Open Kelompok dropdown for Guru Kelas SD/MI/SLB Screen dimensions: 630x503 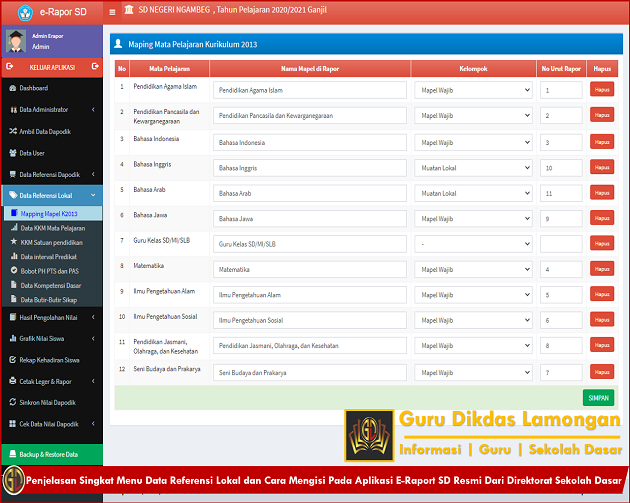(473, 244)
